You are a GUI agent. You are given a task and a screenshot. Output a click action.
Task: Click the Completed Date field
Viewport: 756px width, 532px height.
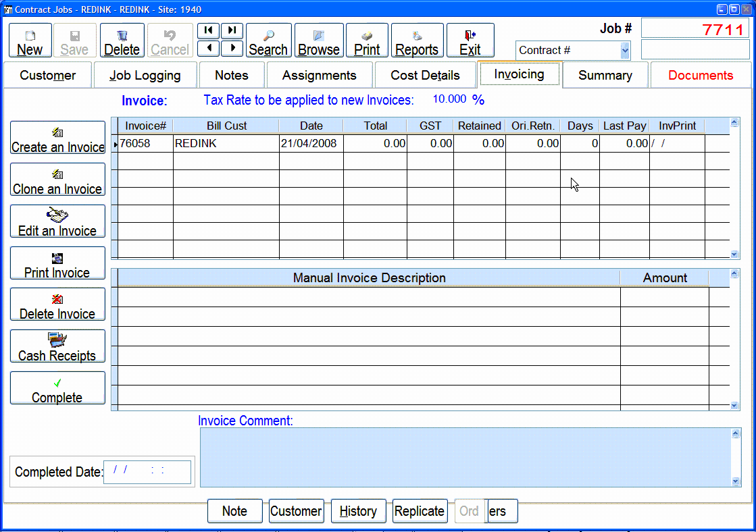tap(147, 472)
